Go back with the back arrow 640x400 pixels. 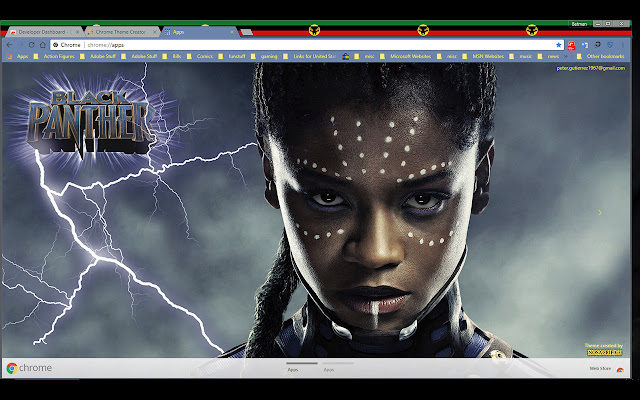coord(9,45)
